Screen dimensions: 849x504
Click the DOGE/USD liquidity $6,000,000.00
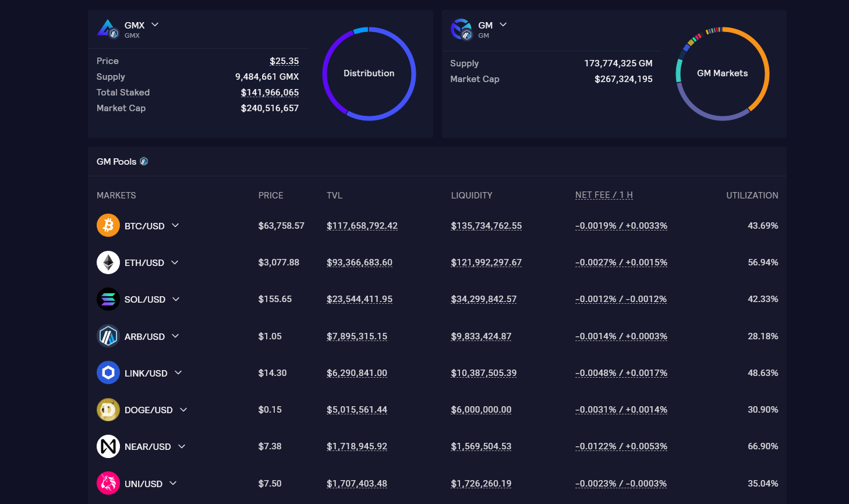(481, 410)
